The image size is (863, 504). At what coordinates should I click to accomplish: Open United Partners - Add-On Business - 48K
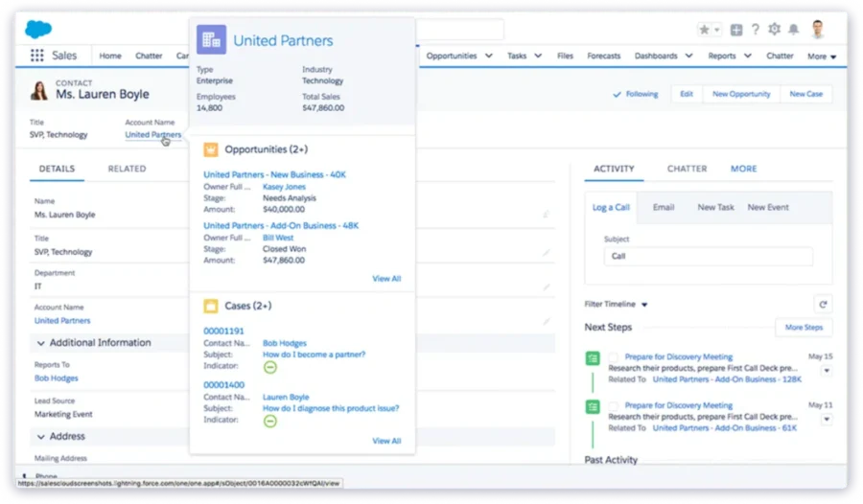(x=281, y=225)
